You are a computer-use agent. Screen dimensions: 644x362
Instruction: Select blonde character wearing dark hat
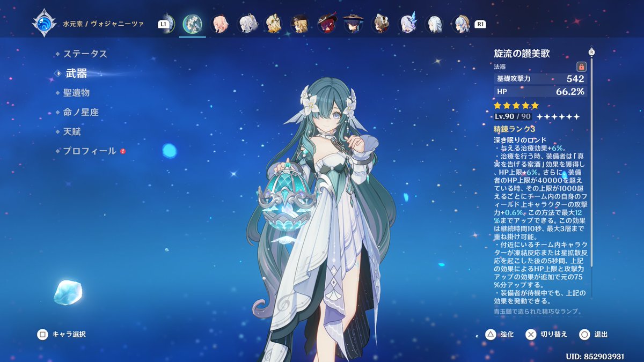click(x=299, y=24)
